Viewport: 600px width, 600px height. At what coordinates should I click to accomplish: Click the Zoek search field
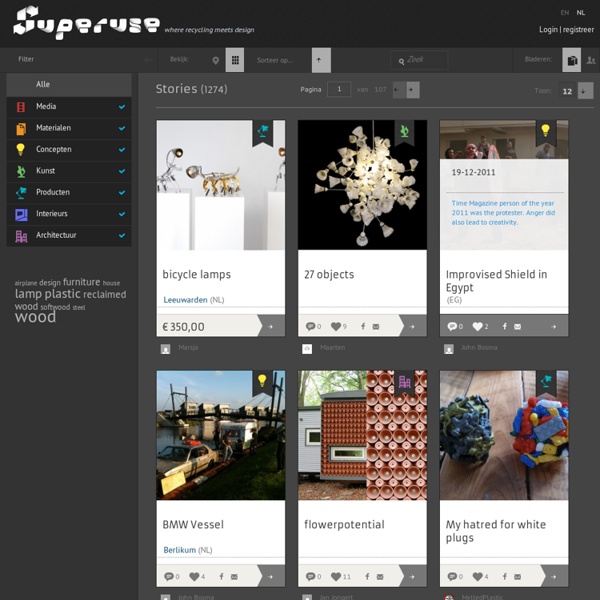point(419,60)
